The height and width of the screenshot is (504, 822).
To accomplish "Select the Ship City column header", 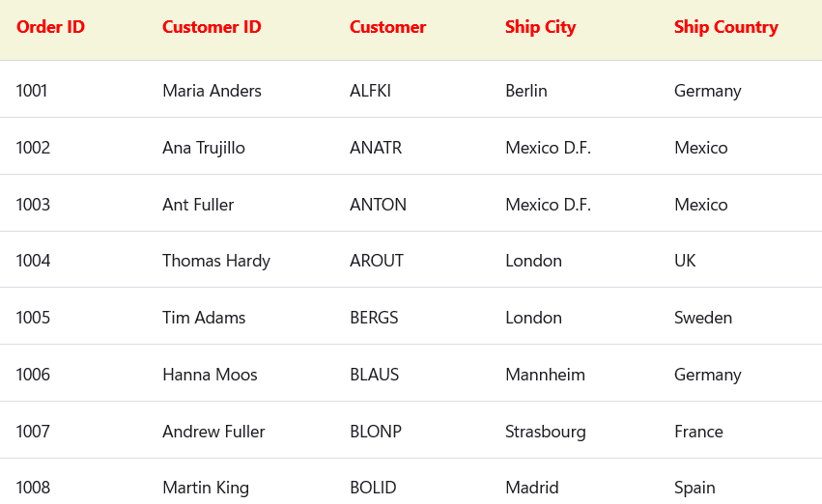I will 540,27.
